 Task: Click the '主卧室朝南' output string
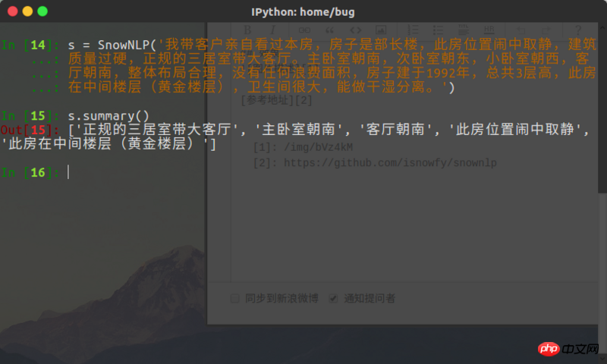[298, 130]
